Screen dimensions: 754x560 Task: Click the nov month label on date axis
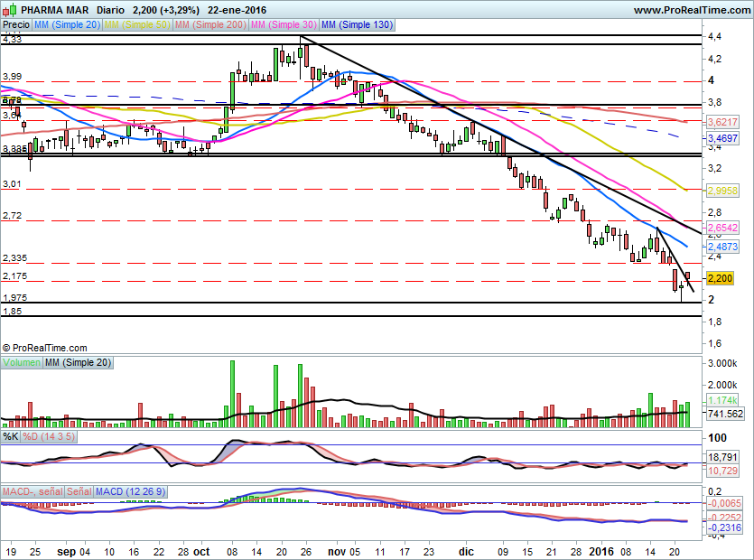coord(337,552)
